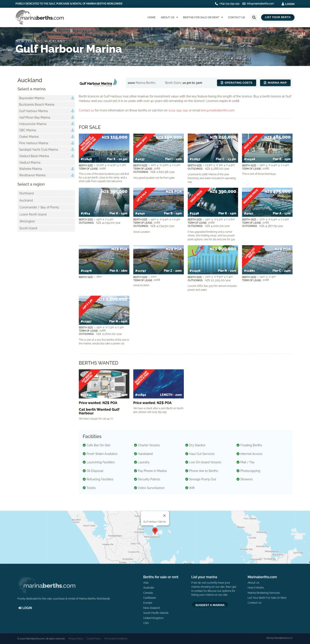Click the Australia footer link
This screenshot has width=310, height=644.
(x=148, y=588)
